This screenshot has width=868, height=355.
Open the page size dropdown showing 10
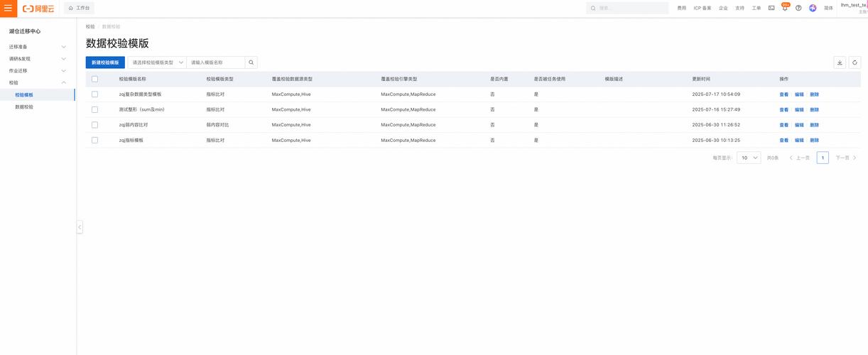[x=749, y=158]
